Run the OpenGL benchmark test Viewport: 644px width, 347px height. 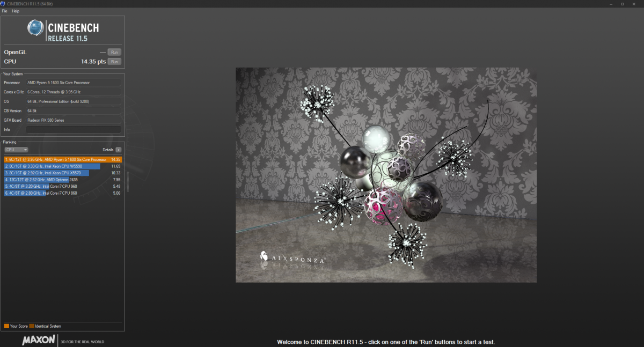[x=114, y=52]
